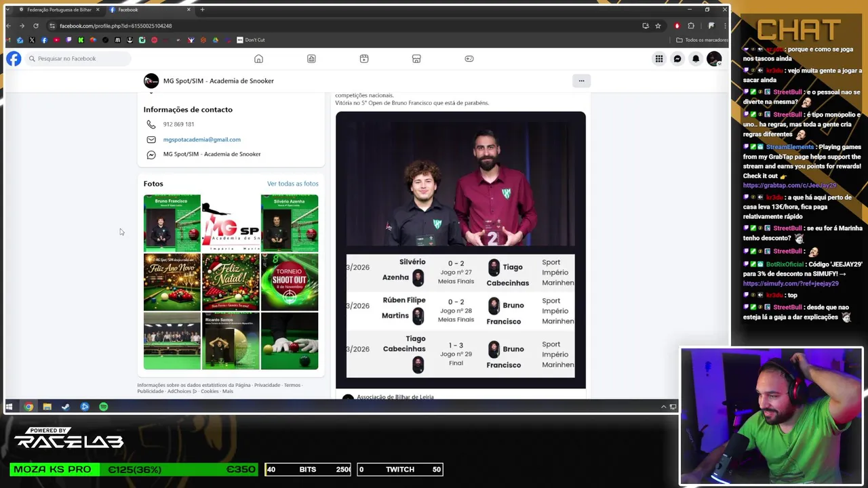Go forward in browser history
Viewport: 868px width, 488px height.
click(x=22, y=26)
